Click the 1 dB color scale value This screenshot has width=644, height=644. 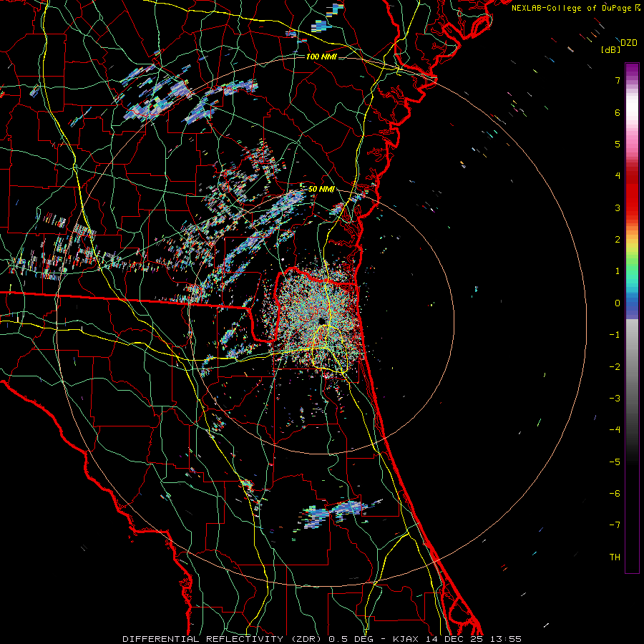(x=618, y=271)
